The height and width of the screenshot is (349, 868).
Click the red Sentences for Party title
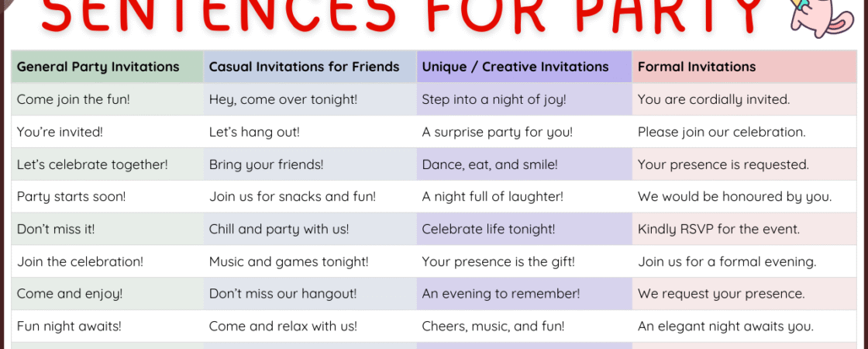401,16
